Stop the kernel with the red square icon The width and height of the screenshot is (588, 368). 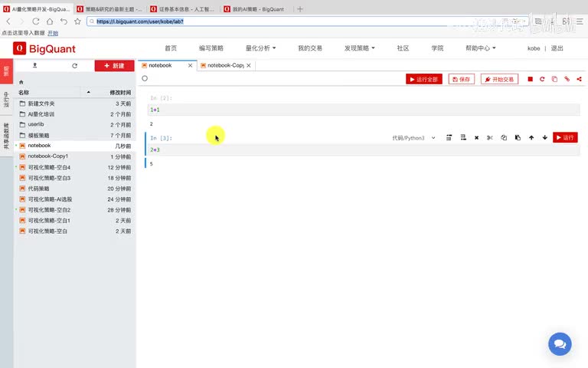530,79
